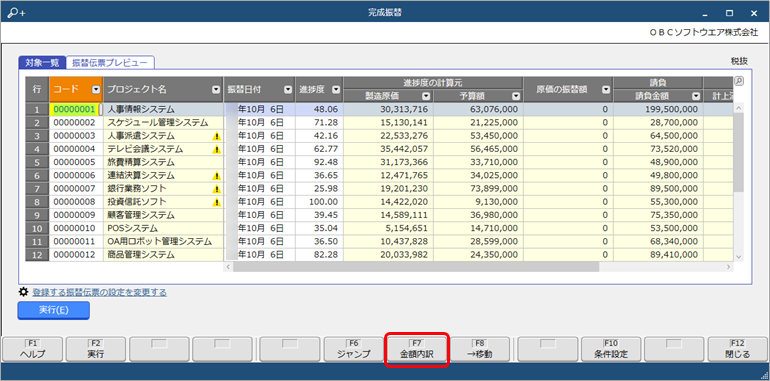Click the F1 ヘルプ function key button

[x=32, y=349]
